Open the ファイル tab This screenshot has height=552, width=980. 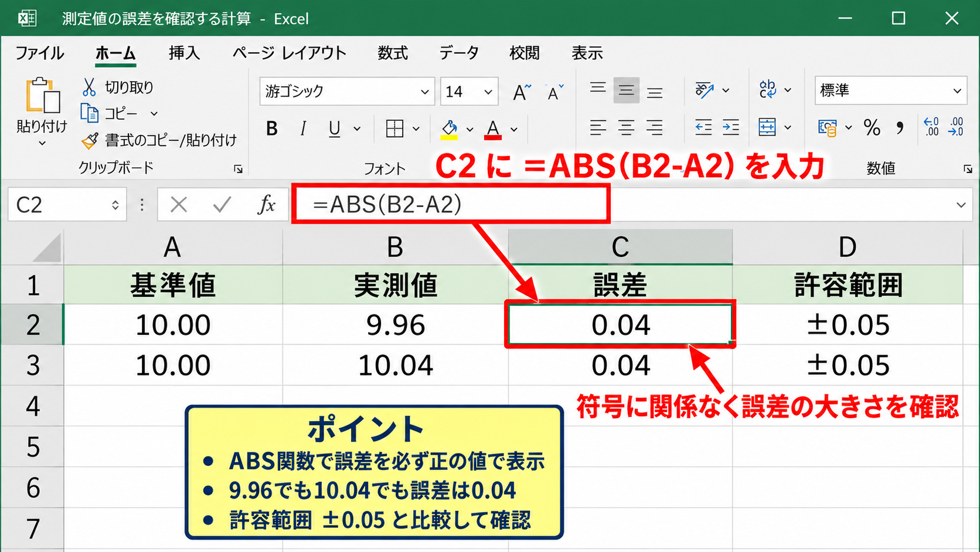pos(39,53)
